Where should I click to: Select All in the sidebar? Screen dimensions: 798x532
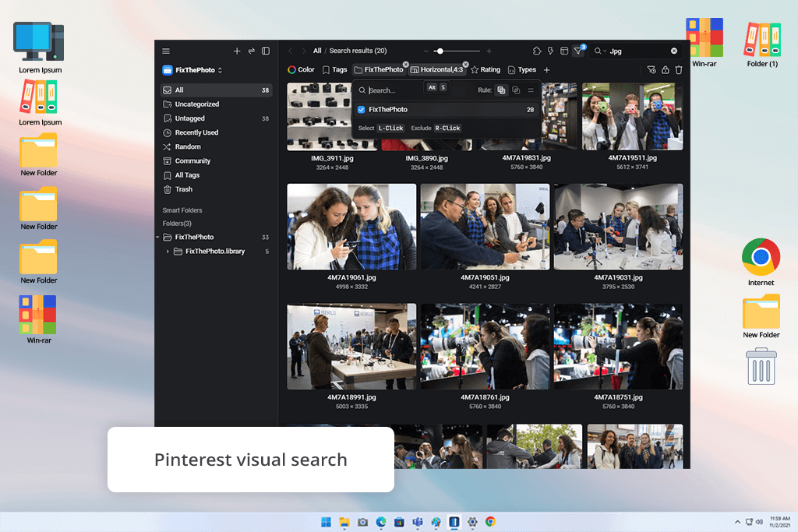pyautogui.click(x=217, y=90)
